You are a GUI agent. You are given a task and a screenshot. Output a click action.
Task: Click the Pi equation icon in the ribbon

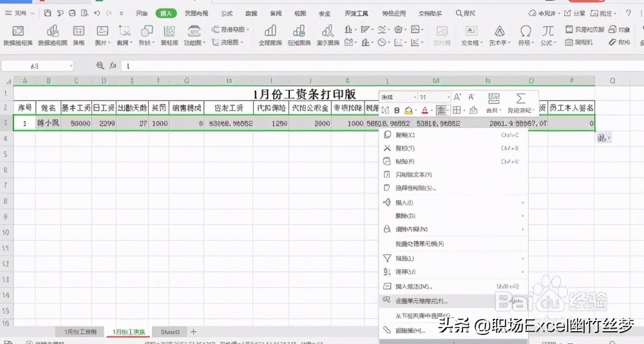[x=548, y=31]
